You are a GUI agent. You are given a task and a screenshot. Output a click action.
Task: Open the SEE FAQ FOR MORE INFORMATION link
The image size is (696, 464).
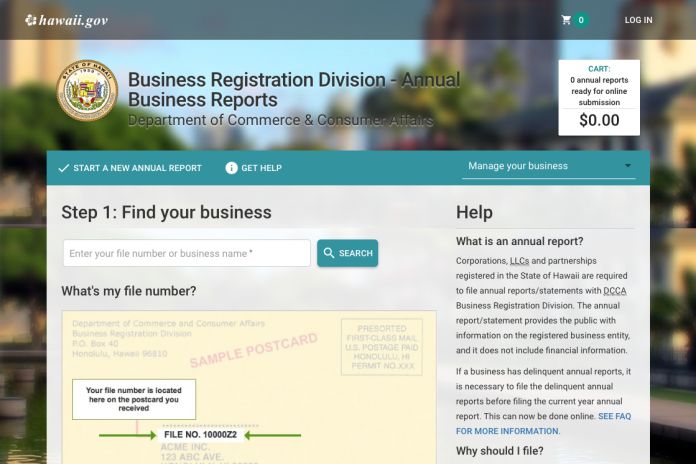point(543,424)
